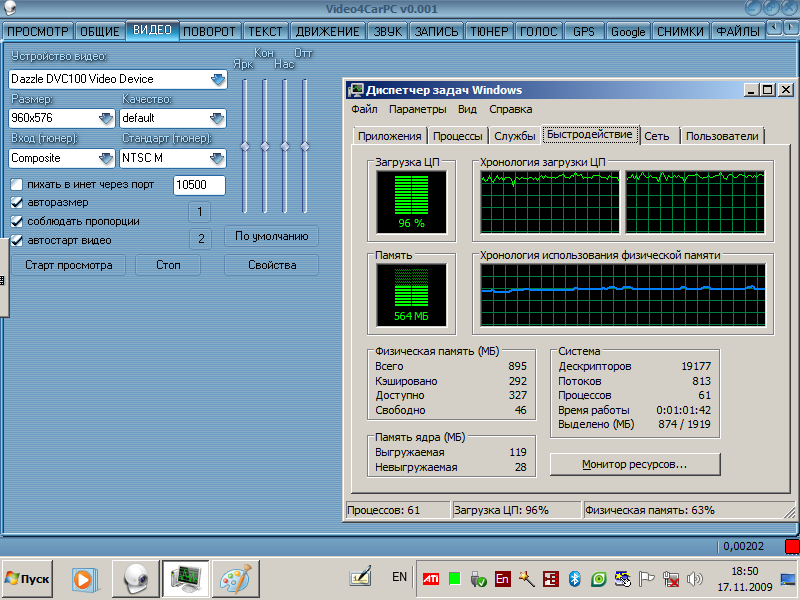
Task: Open the media player taskbar icon
Action: pyautogui.click(x=86, y=578)
